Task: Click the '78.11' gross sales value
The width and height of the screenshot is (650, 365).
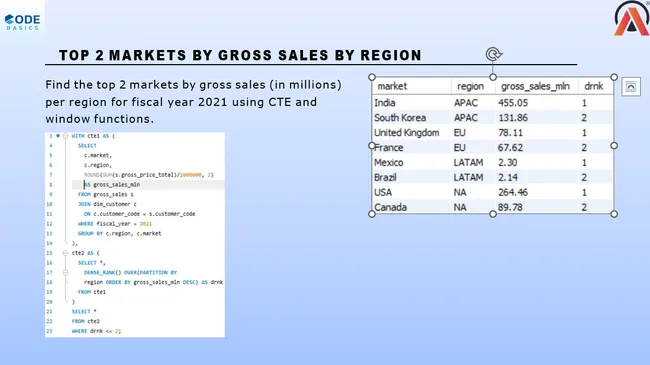Action: 511,133
